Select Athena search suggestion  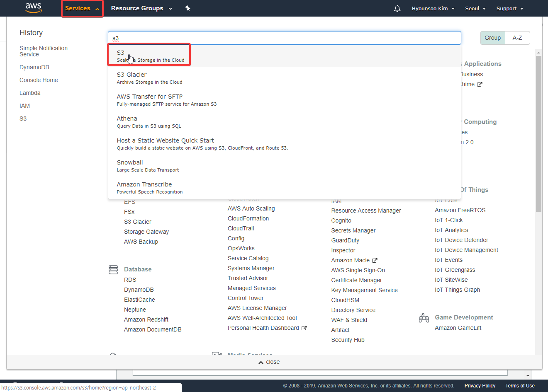click(285, 122)
